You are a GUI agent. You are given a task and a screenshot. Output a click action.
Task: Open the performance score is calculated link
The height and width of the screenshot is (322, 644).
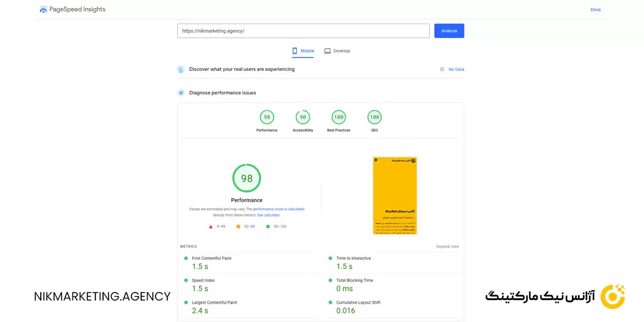(279, 209)
